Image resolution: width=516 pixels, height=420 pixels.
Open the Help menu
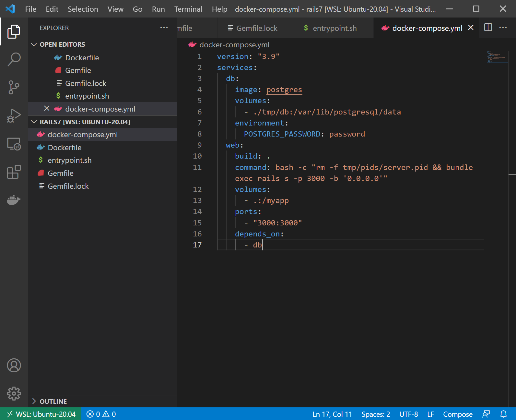219,9
